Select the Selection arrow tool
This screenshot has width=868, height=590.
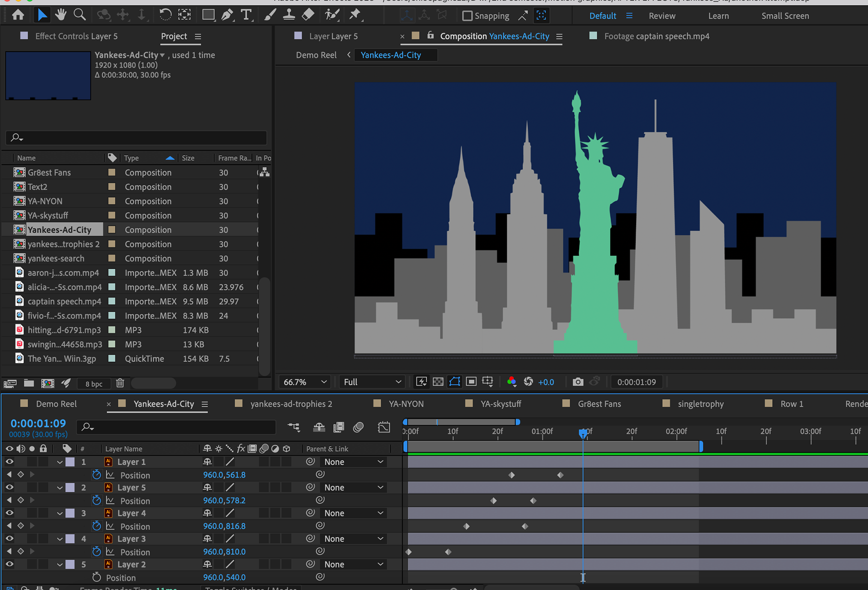point(42,15)
